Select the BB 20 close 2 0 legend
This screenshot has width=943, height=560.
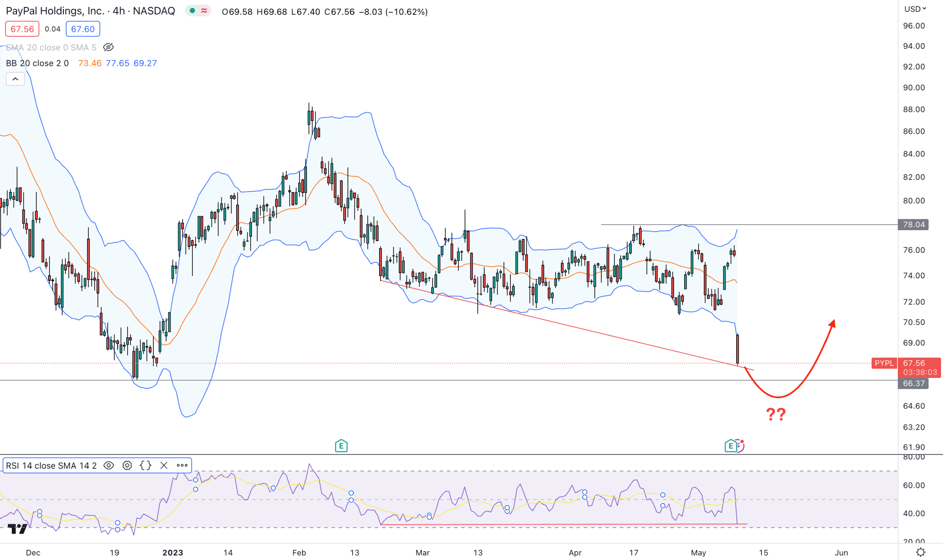37,63
